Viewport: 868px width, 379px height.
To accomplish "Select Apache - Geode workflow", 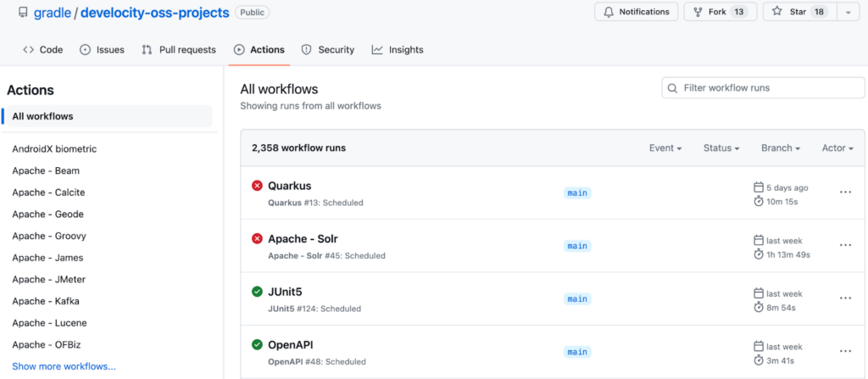I will (48, 214).
